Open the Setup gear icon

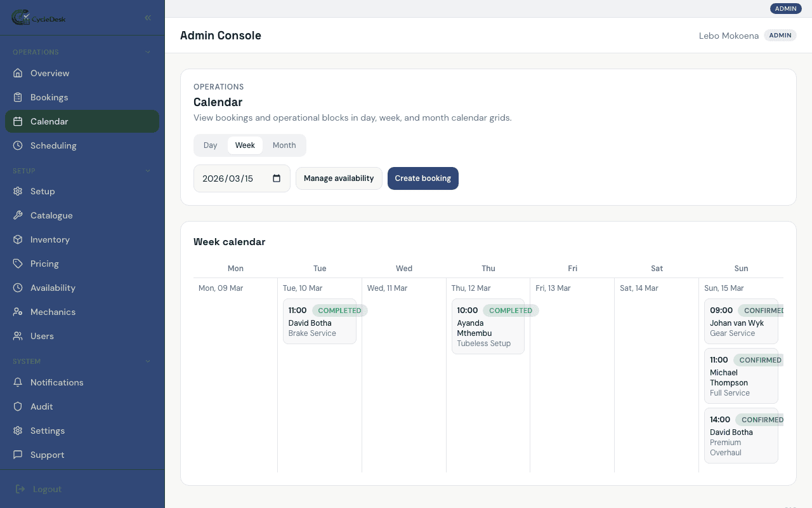[x=18, y=191]
